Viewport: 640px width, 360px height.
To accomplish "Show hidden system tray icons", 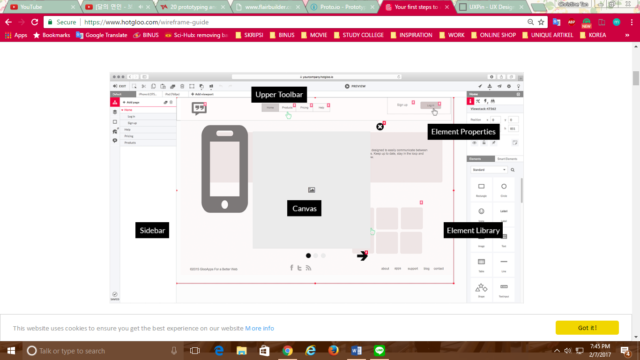I will click(557, 351).
